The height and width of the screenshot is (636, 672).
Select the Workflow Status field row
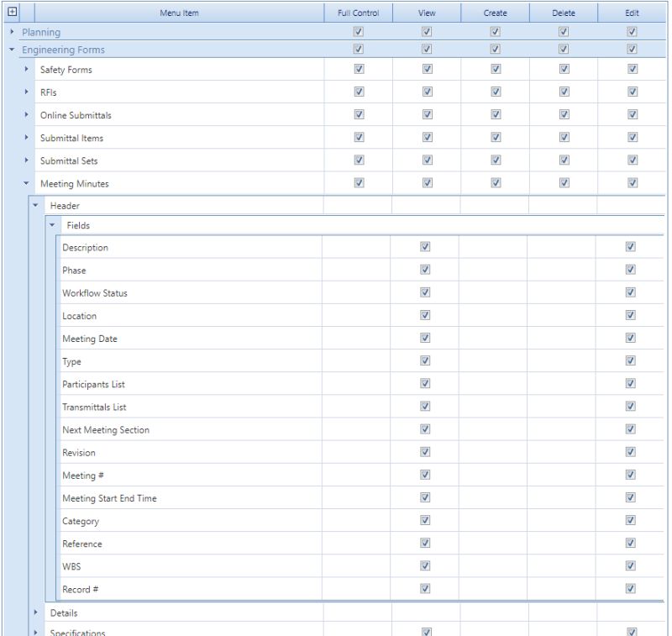tap(360, 292)
